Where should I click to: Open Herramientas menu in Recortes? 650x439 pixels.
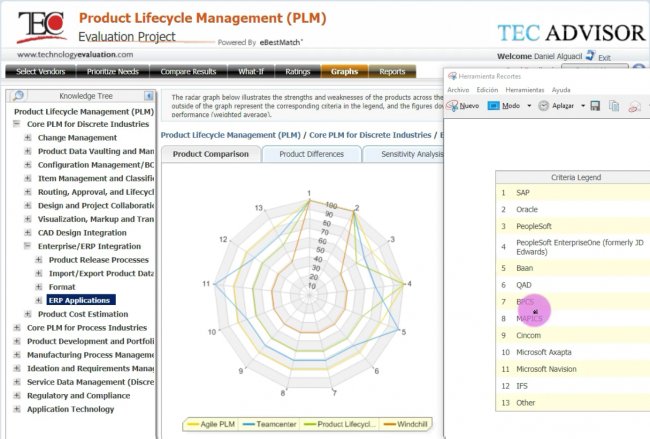524,90
